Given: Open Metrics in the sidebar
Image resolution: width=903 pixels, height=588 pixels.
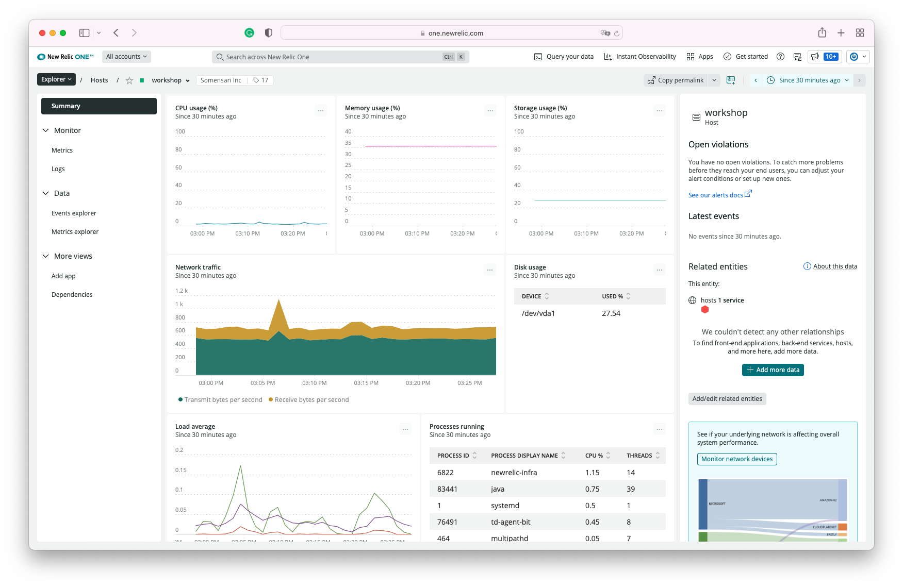Looking at the screenshot, I should point(62,150).
